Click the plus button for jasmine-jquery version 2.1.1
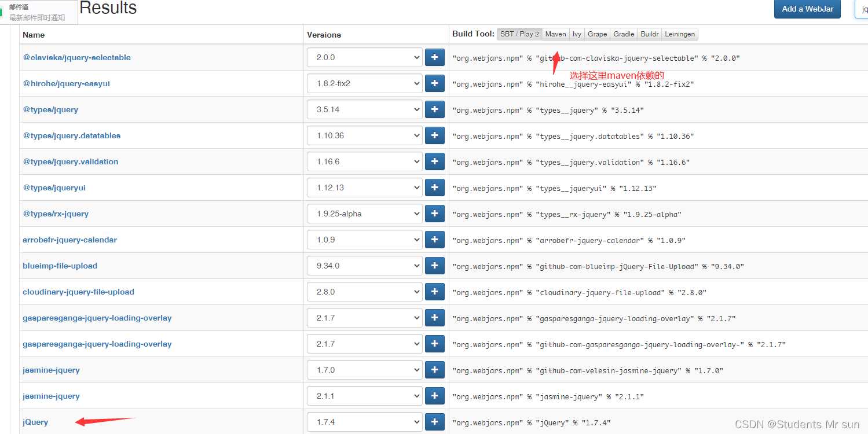The image size is (868, 434). point(435,396)
